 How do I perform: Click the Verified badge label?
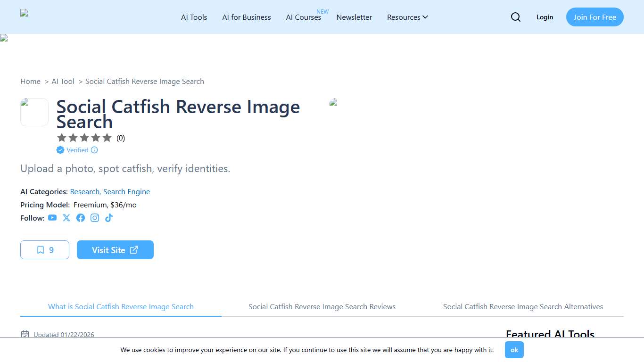tap(77, 150)
